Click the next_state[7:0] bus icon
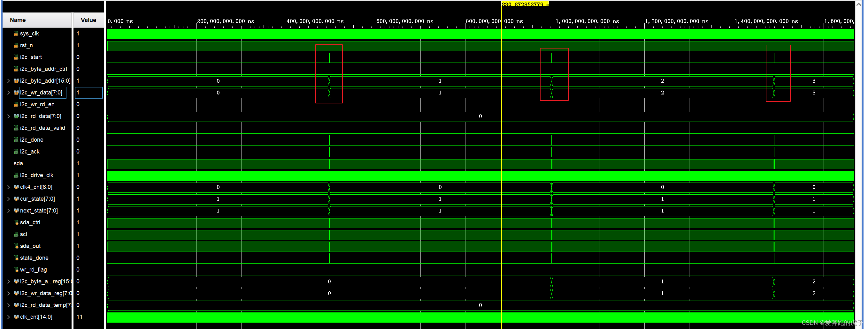Screen dimensions: 868x329 tap(16, 211)
